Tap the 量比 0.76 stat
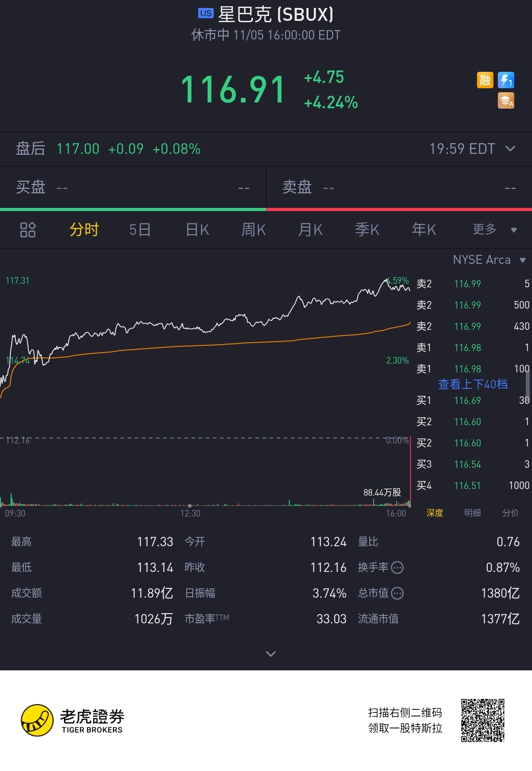532x771 pixels. click(x=439, y=542)
